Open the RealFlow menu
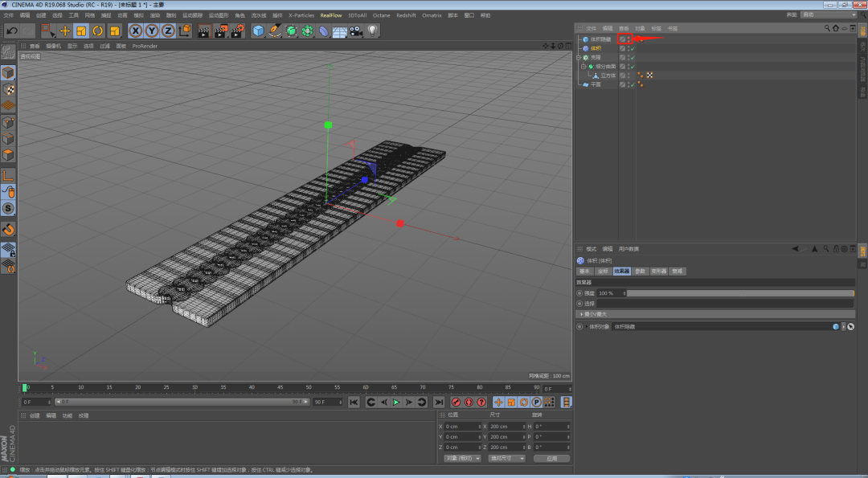 (330, 15)
